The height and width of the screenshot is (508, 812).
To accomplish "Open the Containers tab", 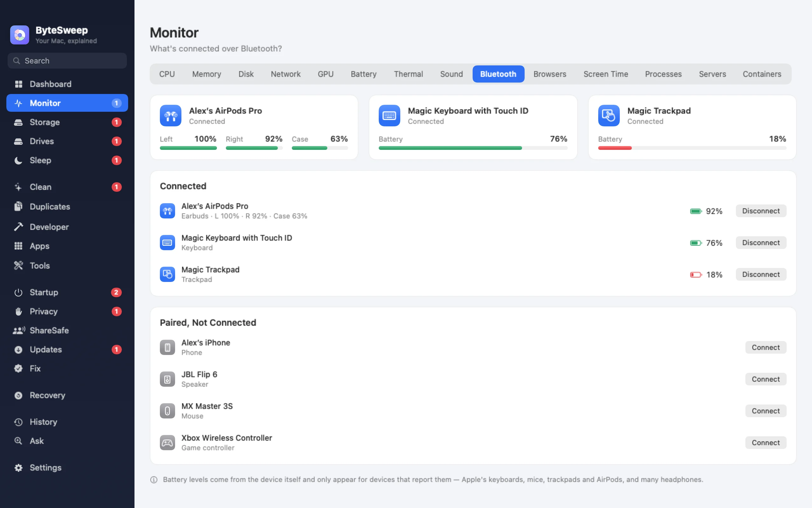I will pos(762,74).
